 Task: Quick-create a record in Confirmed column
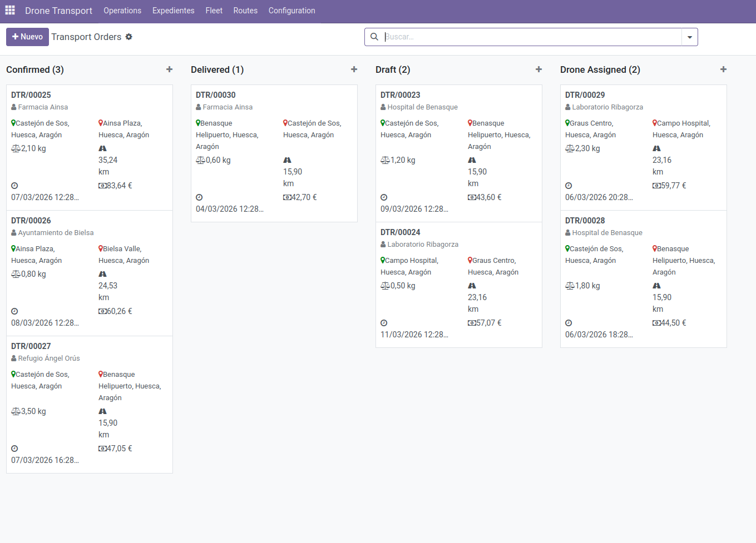tap(169, 69)
